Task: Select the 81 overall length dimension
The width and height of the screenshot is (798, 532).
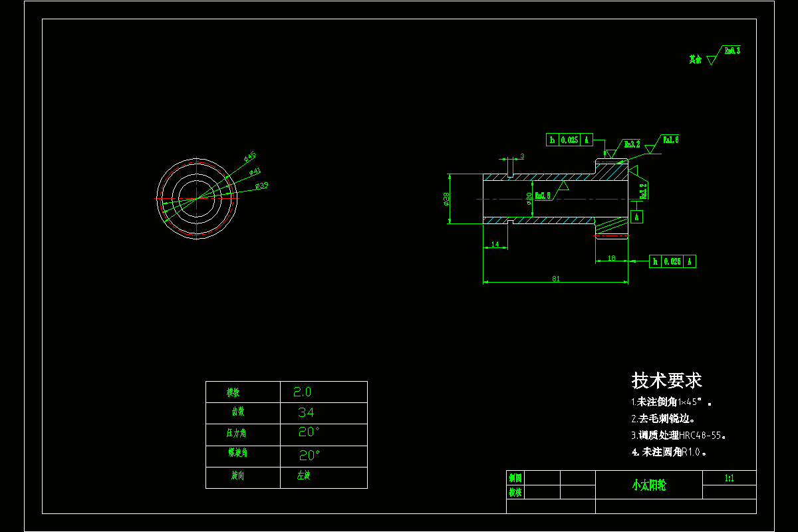Action: point(555,279)
